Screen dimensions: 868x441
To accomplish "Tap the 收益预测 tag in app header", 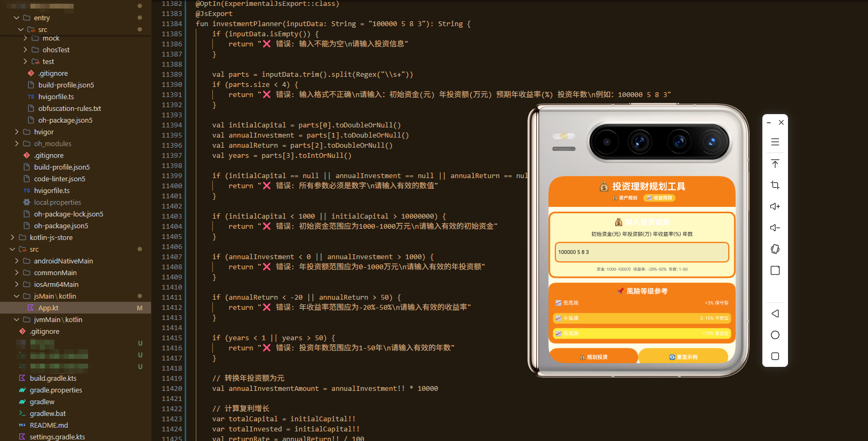I will (x=659, y=198).
